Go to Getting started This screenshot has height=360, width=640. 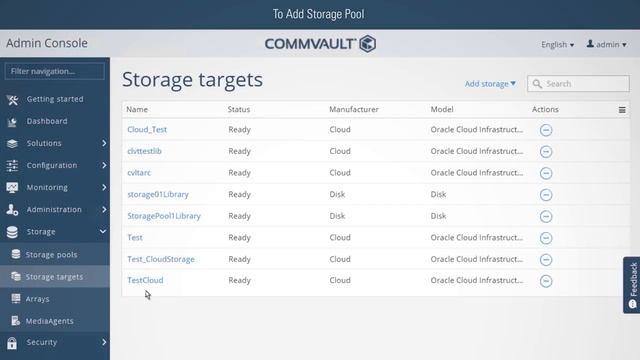[x=55, y=99]
